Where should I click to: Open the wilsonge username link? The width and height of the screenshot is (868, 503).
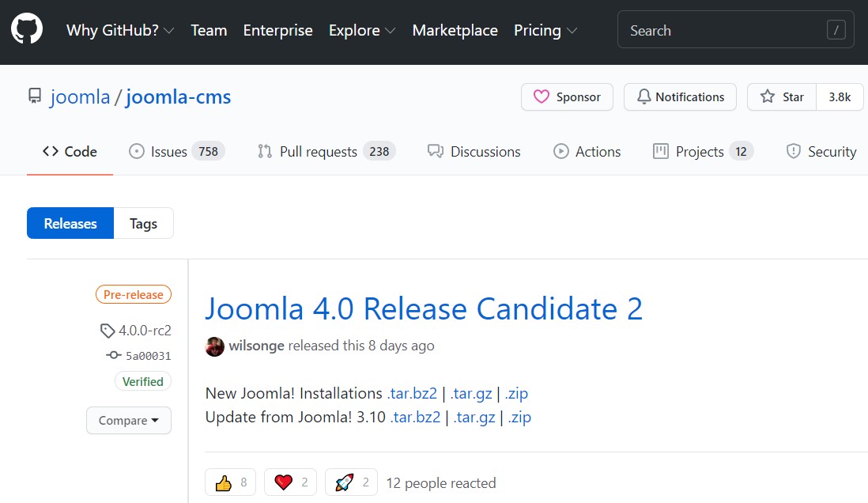(256, 346)
